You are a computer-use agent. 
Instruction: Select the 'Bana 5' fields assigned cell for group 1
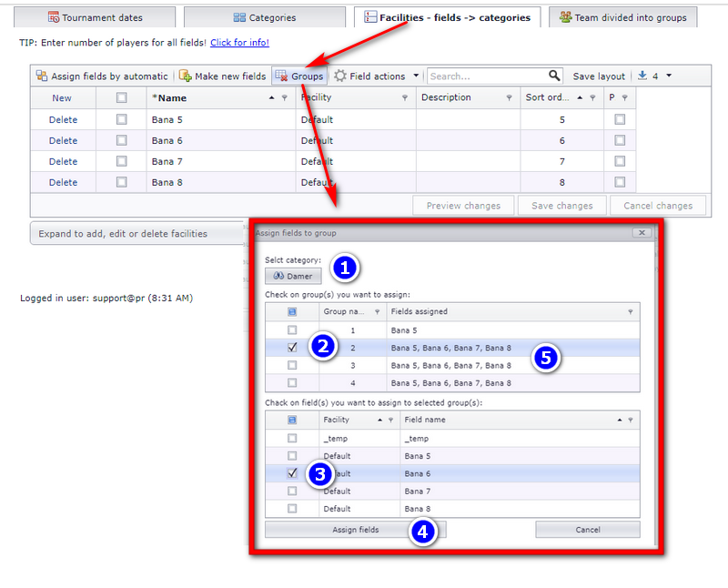[x=513, y=330]
